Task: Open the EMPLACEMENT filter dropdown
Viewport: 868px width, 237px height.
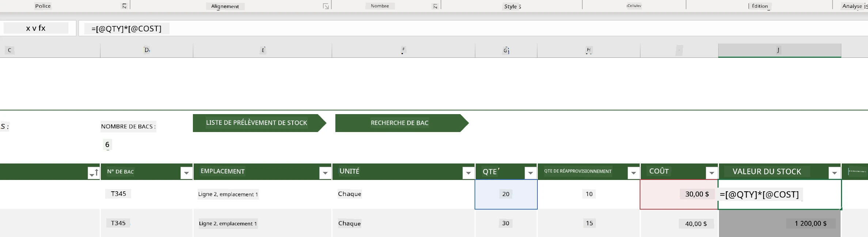Action: click(x=325, y=173)
